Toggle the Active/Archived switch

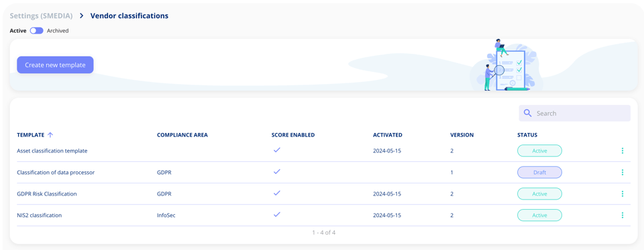click(x=36, y=31)
